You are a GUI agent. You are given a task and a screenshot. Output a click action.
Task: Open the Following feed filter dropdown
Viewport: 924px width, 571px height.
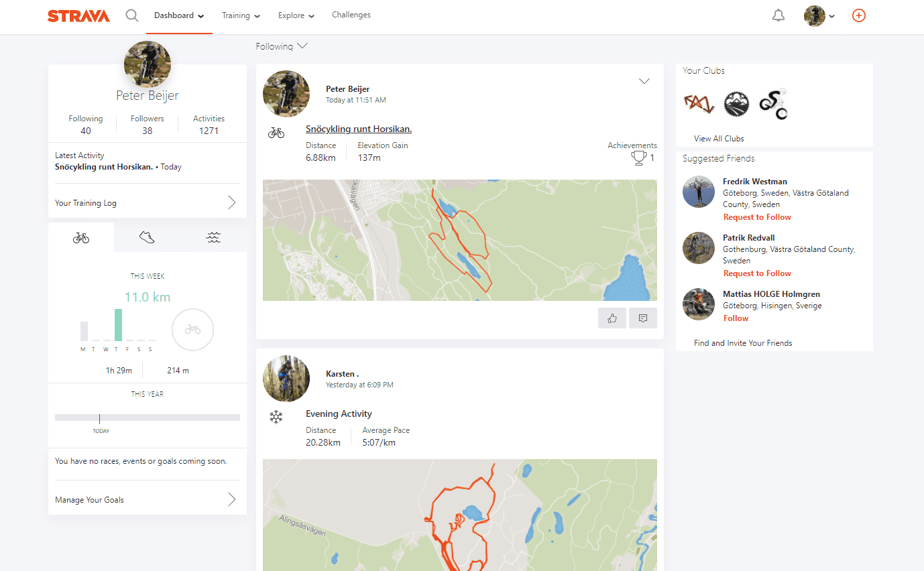(x=282, y=46)
